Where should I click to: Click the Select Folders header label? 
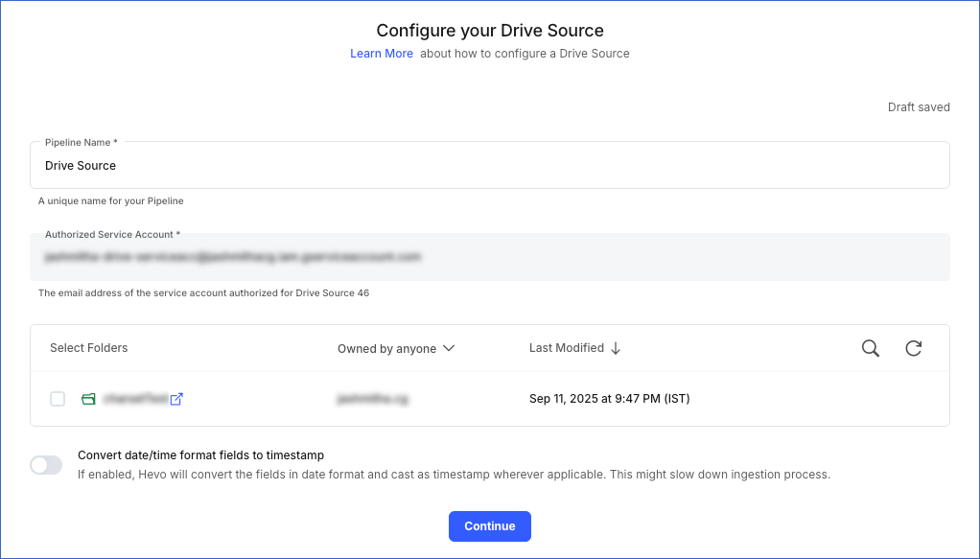coord(88,347)
